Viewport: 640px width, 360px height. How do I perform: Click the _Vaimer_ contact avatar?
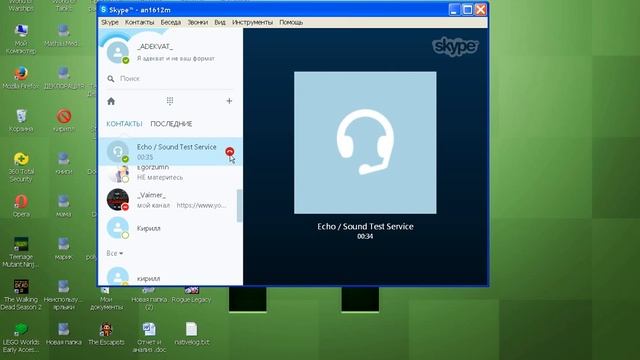pos(118,200)
